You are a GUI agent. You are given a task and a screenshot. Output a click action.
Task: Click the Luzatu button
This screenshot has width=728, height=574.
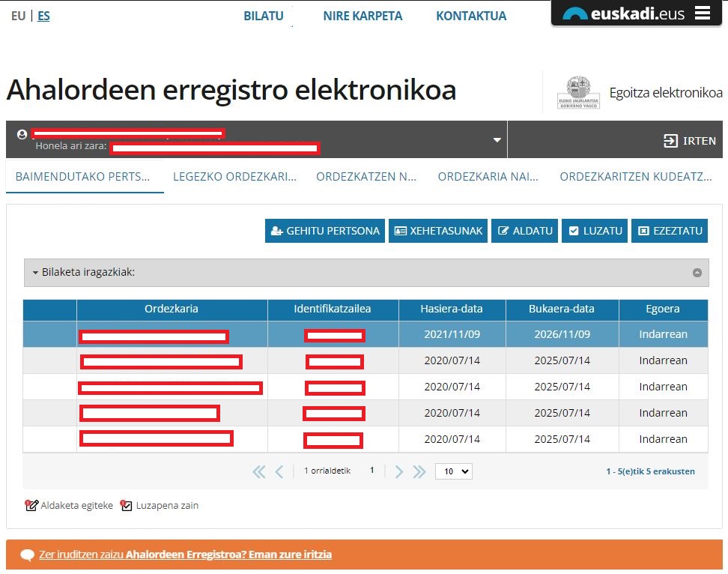click(595, 231)
